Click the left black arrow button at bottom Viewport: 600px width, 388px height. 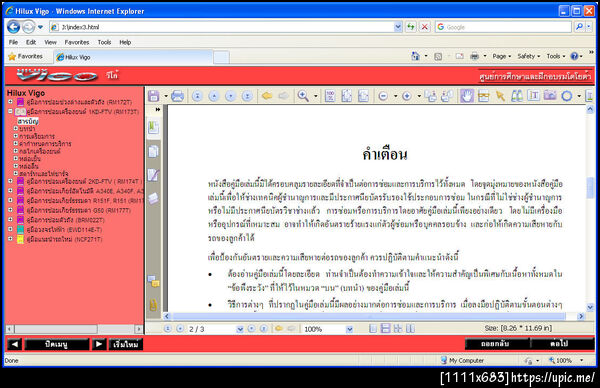pyautogui.click(x=15, y=344)
